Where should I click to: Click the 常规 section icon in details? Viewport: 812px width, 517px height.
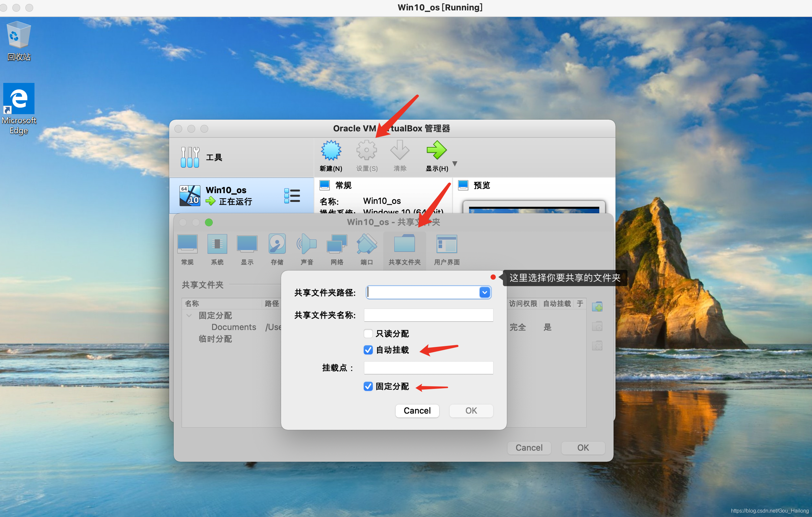pyautogui.click(x=324, y=185)
